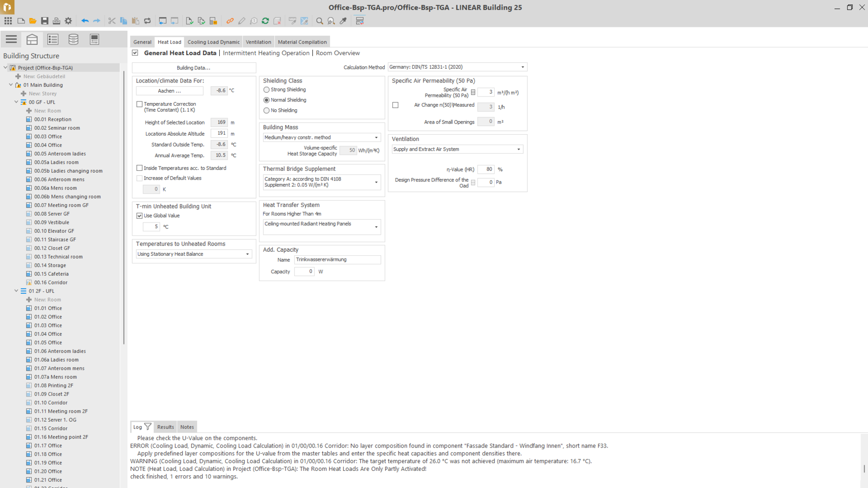Enable Temperature Correction checkbox
Screen dimensions: 868x488
[140, 104]
